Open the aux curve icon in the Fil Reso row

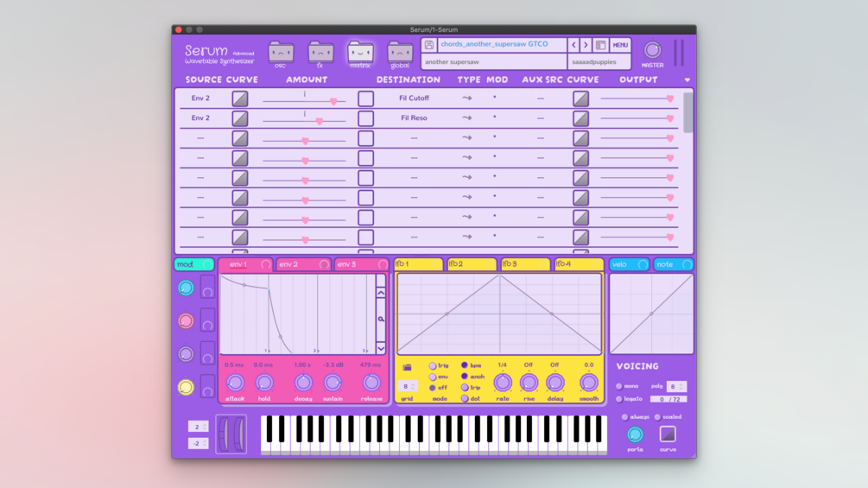580,118
